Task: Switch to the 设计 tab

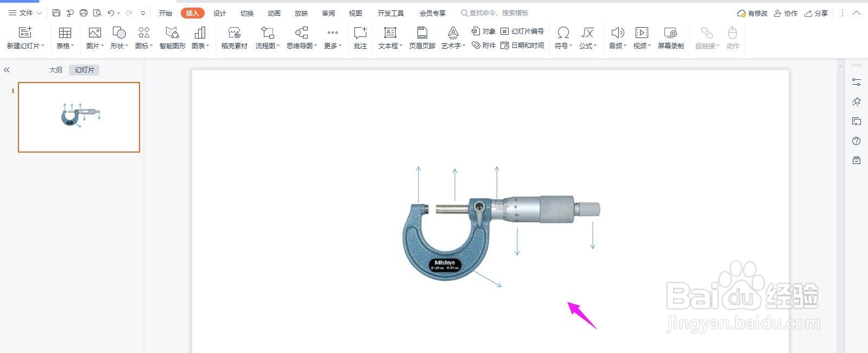Action: point(220,13)
